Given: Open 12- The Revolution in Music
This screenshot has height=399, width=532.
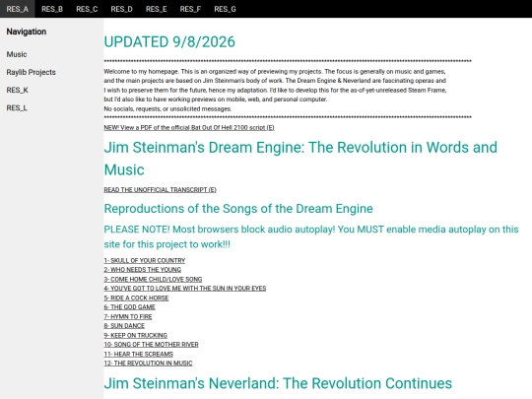Looking at the screenshot, I should (148, 363).
